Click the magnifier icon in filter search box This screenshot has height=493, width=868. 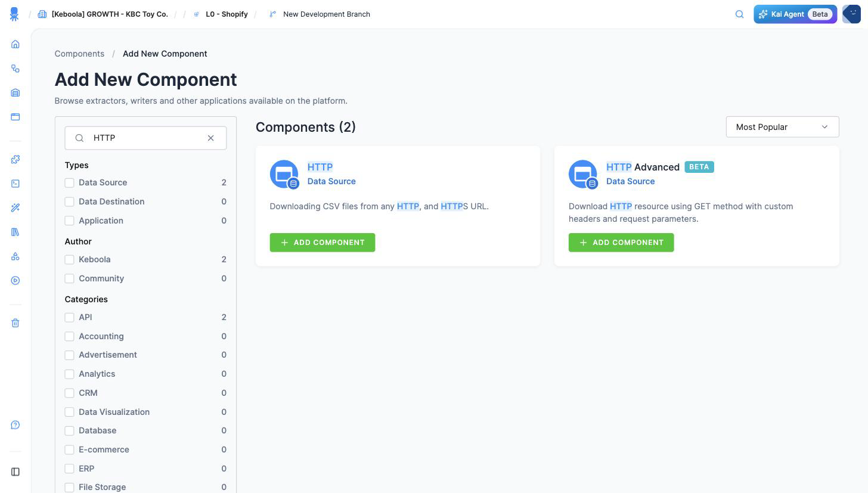click(x=79, y=138)
